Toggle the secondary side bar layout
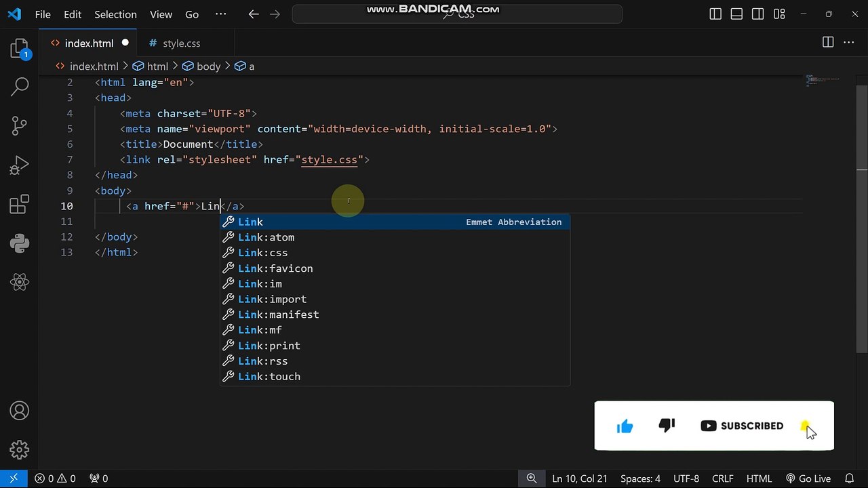The image size is (868, 488). (757, 14)
